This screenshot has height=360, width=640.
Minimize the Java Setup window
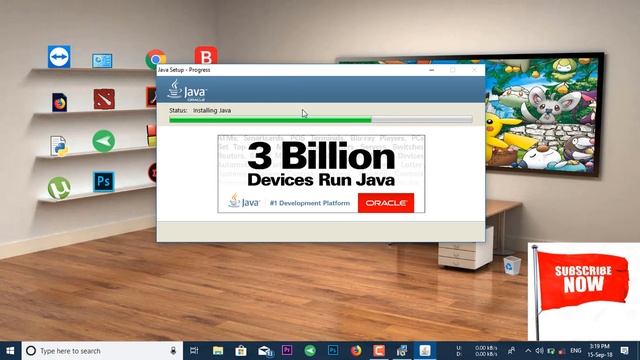coord(431,70)
